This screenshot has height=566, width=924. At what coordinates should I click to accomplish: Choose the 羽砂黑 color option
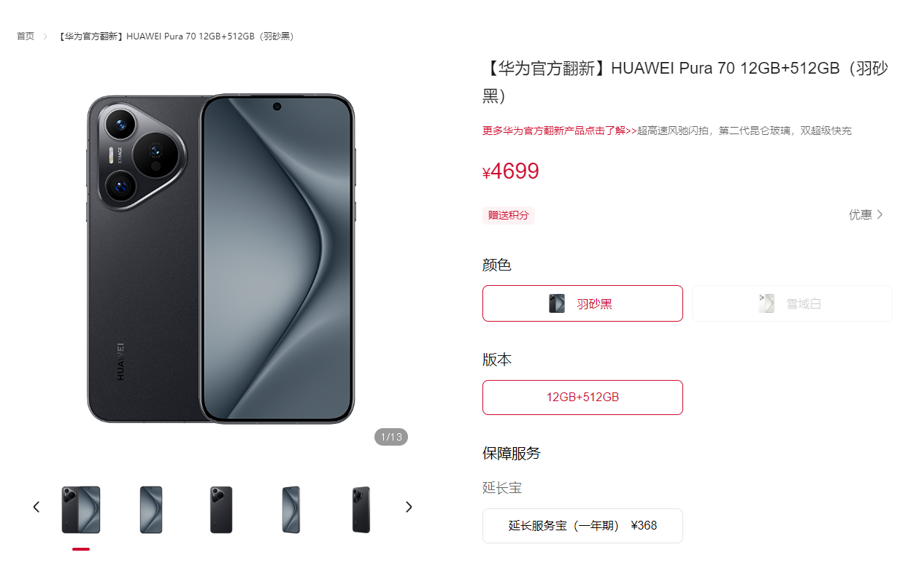click(582, 303)
